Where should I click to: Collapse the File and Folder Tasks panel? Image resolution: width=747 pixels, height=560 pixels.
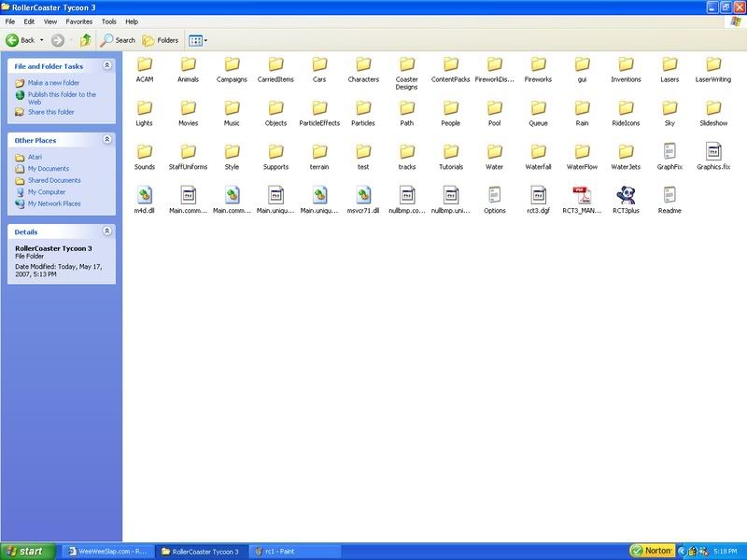tap(107, 65)
